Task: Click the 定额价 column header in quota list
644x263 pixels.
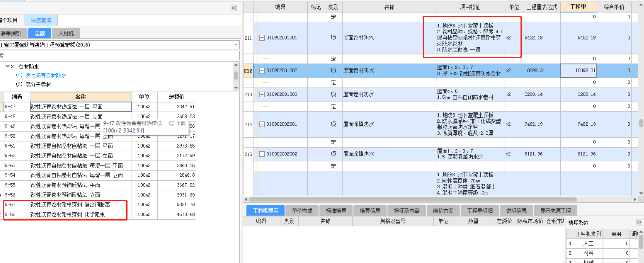Action: click(176, 97)
